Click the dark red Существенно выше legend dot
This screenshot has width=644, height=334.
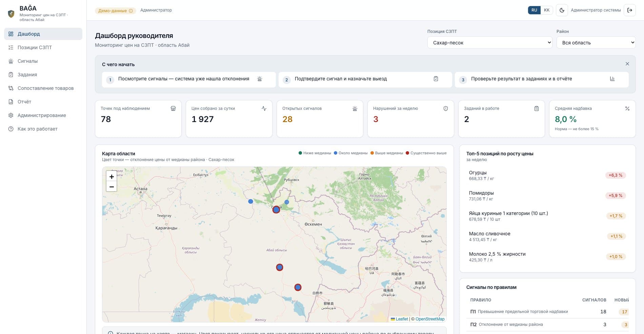(407, 153)
